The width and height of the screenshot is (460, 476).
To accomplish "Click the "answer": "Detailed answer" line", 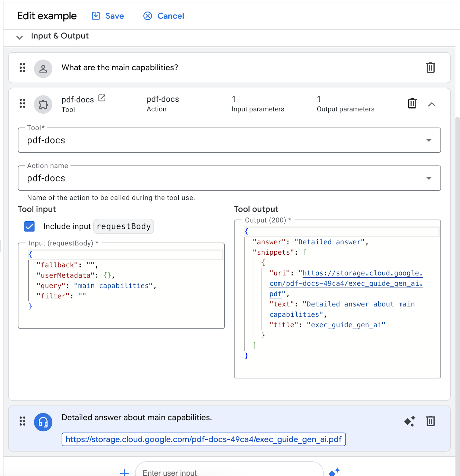I will pyautogui.click(x=311, y=242).
